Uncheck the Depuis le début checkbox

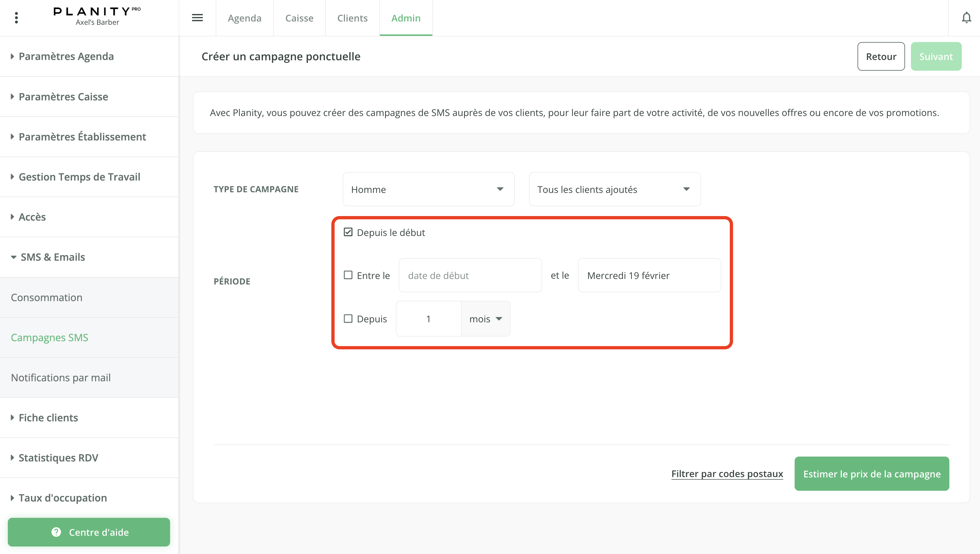coord(348,232)
